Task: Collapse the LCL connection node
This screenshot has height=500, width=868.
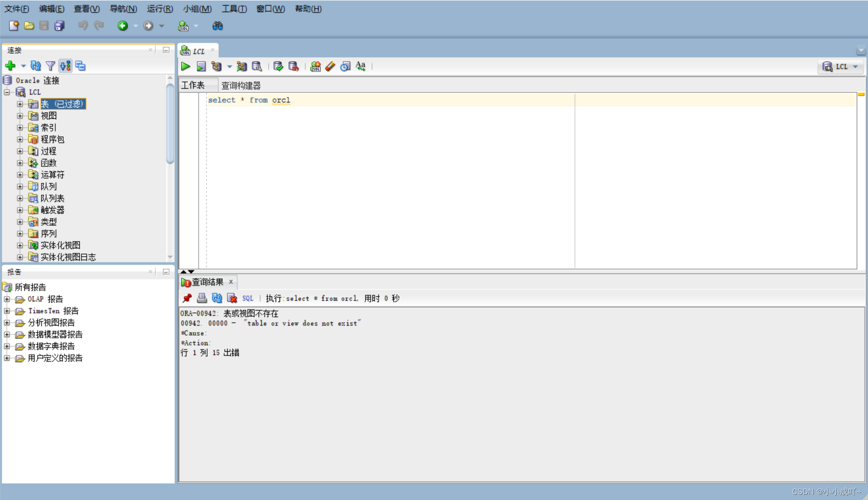Action: (x=7, y=92)
